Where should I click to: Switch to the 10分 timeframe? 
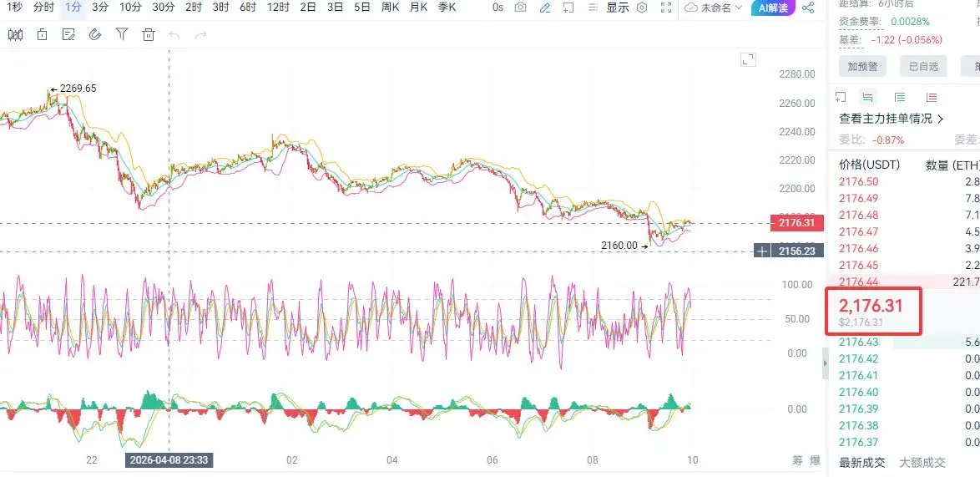[130, 8]
